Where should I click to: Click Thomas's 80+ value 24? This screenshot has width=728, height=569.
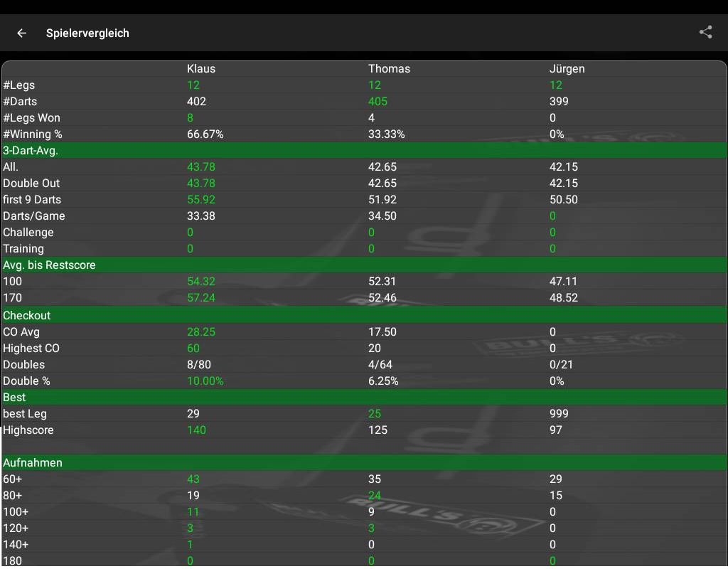[375, 496]
